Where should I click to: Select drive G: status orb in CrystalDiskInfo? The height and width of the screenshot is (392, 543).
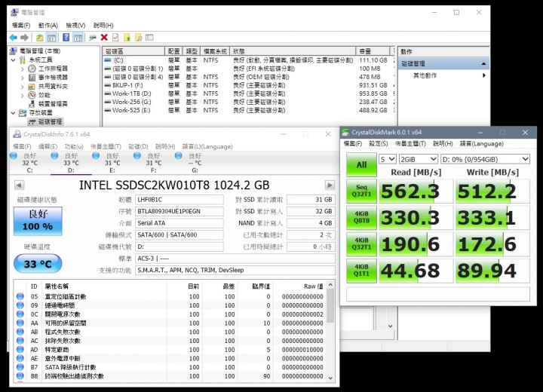[178, 156]
